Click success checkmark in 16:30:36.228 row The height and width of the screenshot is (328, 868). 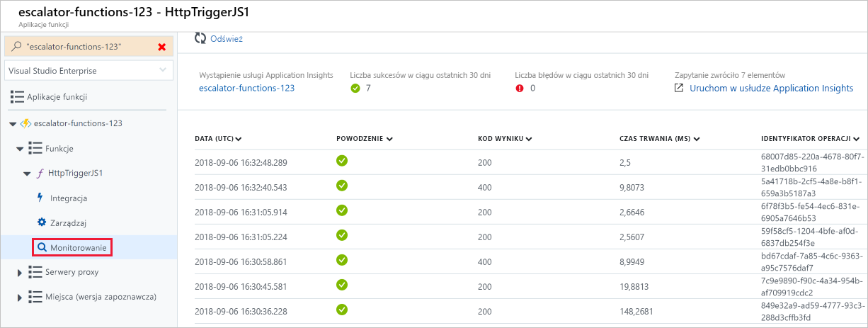[x=342, y=309]
